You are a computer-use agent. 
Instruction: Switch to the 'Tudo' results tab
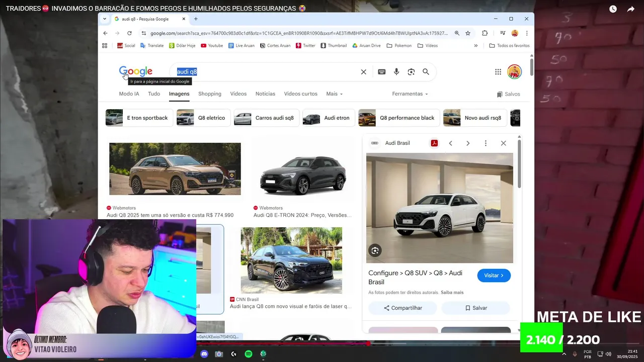[x=154, y=94]
